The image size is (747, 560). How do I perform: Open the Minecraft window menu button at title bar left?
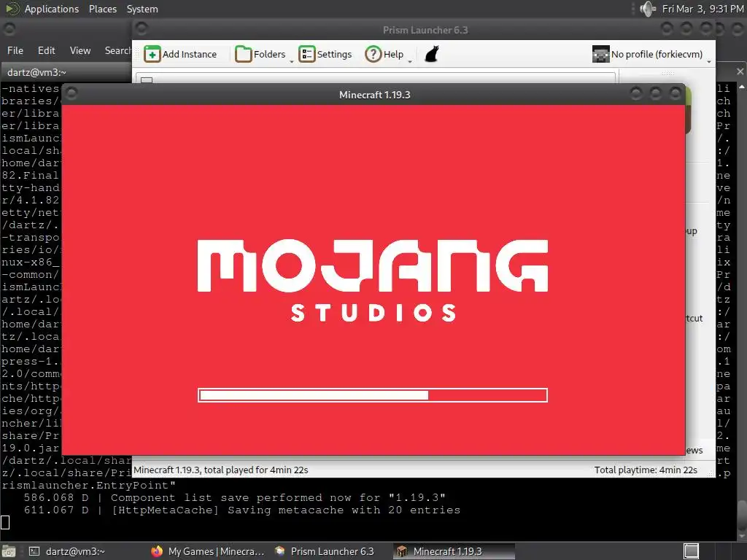[71, 93]
